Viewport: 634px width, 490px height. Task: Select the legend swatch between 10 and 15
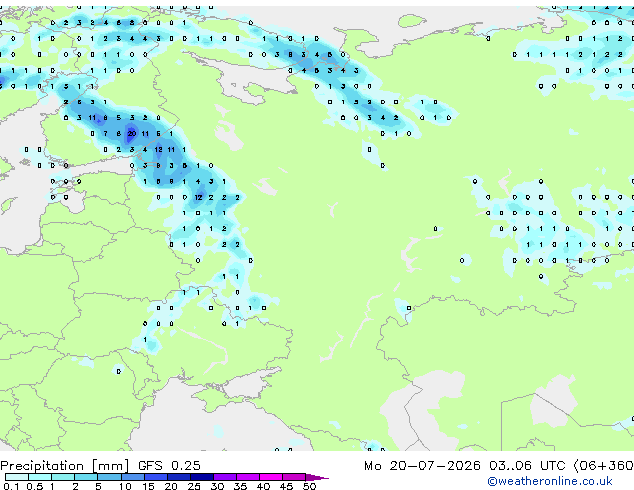click(x=133, y=477)
